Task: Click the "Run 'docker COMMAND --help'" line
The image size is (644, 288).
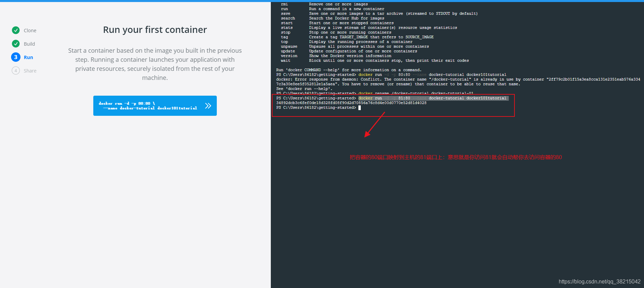Action: 349,70
